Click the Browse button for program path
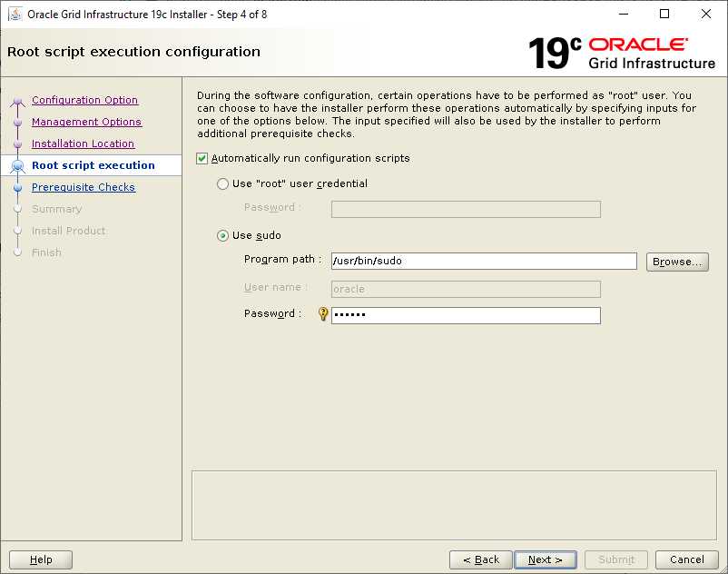Image resolution: width=728 pixels, height=574 pixels. 677,262
